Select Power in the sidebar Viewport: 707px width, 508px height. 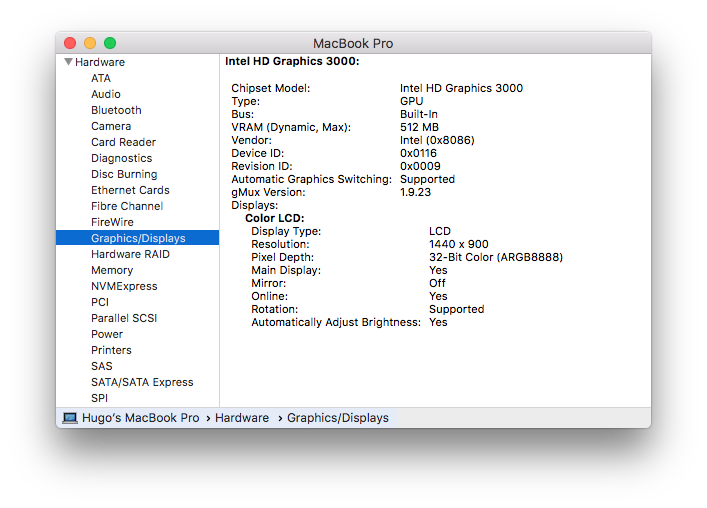point(107,334)
